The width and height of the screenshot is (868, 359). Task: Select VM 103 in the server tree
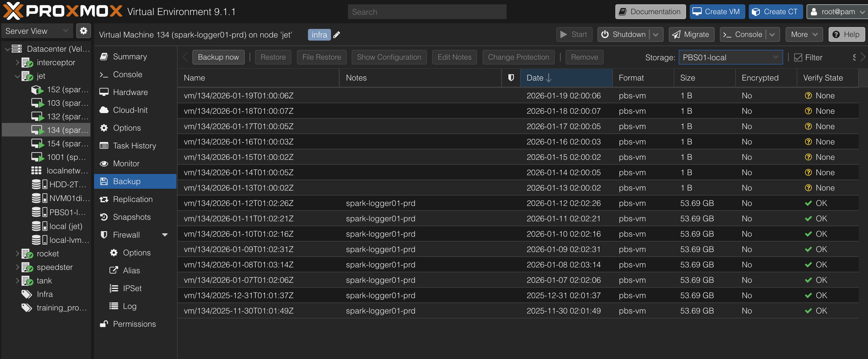[46, 103]
